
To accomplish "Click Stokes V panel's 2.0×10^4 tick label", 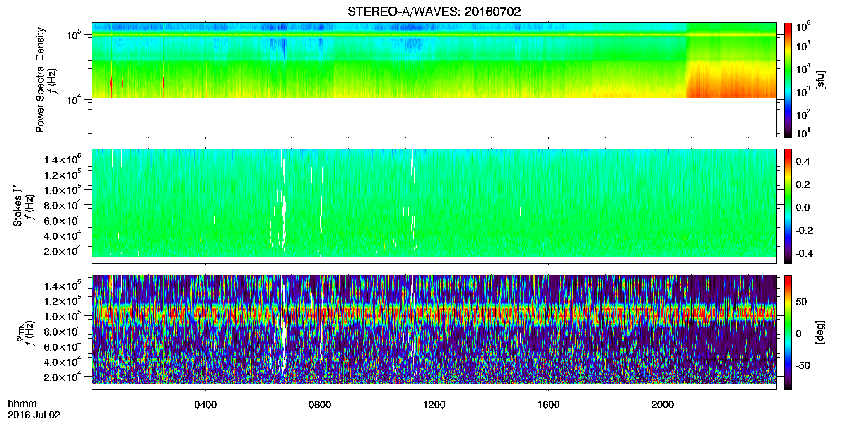I will (63, 251).
